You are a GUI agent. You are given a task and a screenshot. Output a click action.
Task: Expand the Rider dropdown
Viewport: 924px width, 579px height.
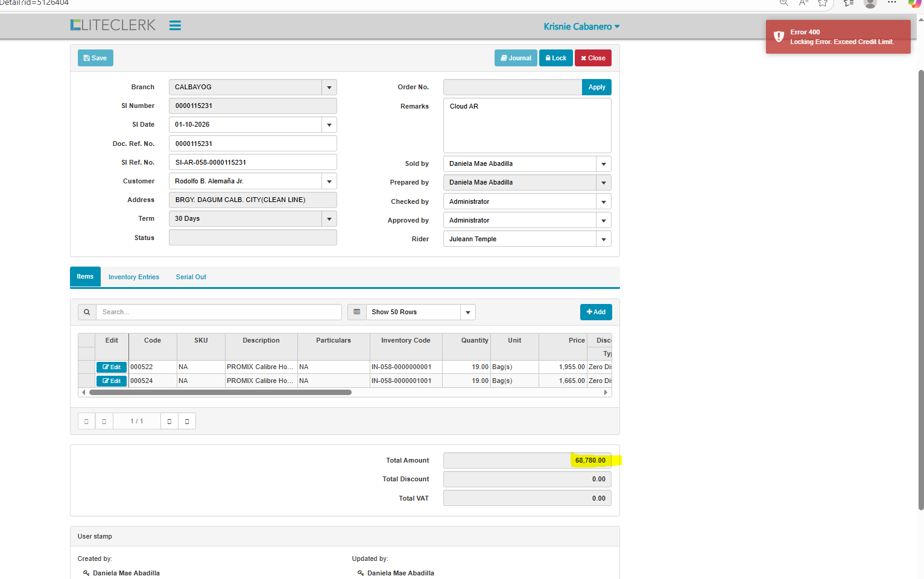point(603,239)
